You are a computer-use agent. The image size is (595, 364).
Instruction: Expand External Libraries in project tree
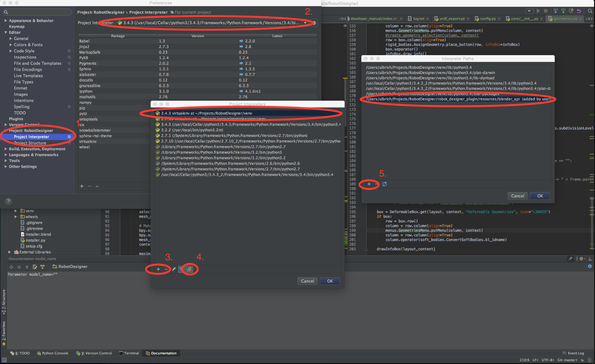[x=10, y=252]
